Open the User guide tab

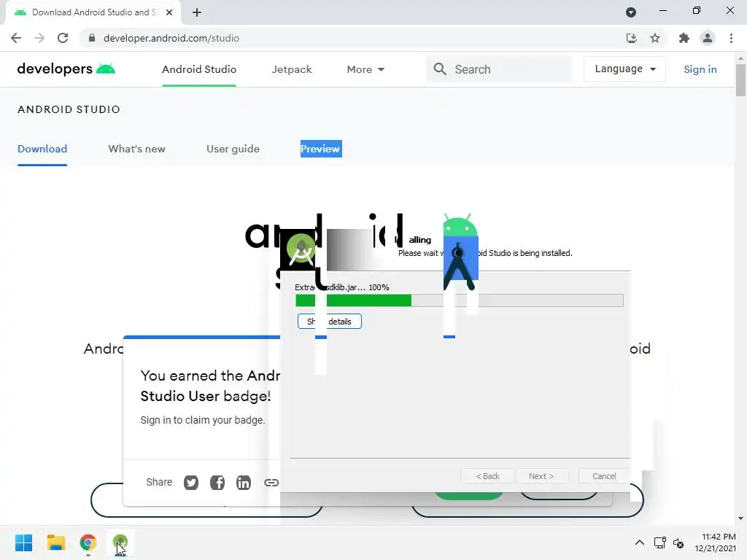[233, 149]
